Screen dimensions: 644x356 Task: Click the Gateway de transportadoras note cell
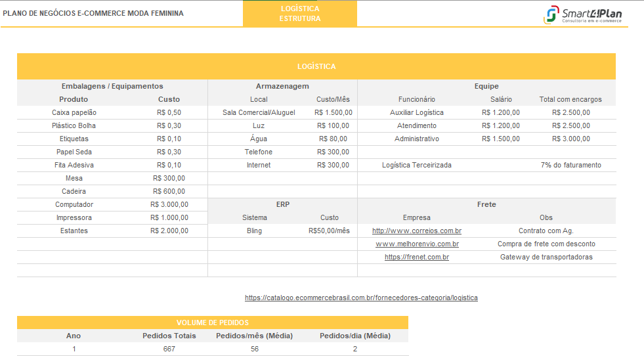point(546,257)
